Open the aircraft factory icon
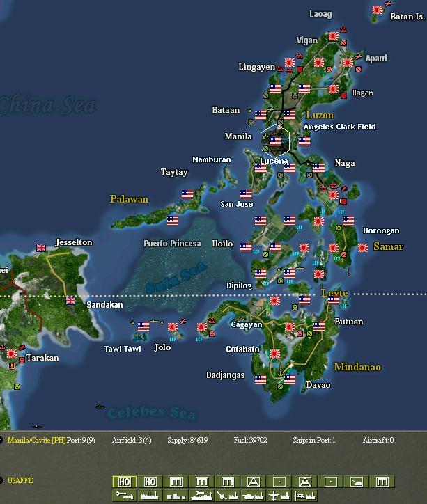Image resolution: width=427 pixels, height=504 pixels. [279, 496]
